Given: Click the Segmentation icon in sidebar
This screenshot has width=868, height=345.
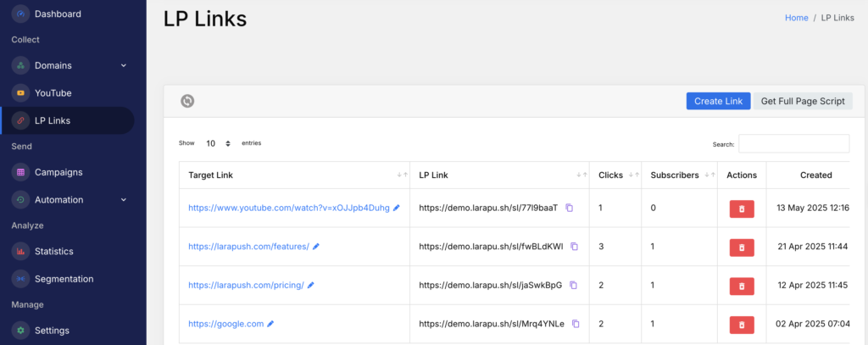Looking at the screenshot, I should [20, 279].
